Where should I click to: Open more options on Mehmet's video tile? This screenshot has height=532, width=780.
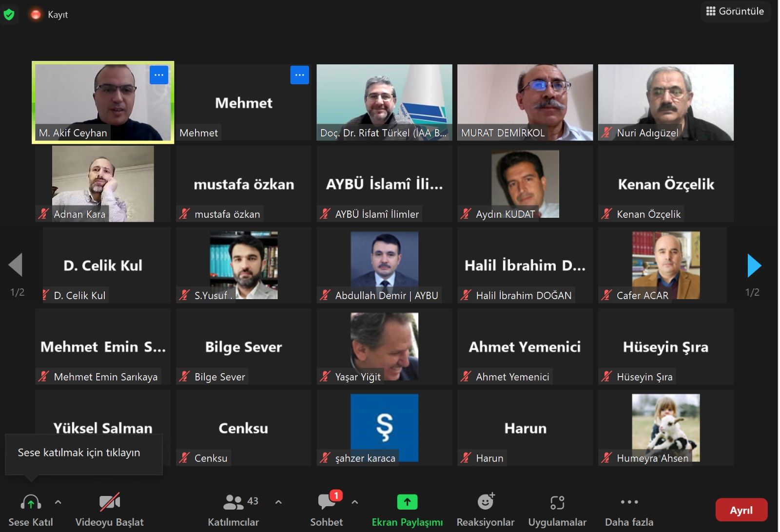click(x=300, y=75)
